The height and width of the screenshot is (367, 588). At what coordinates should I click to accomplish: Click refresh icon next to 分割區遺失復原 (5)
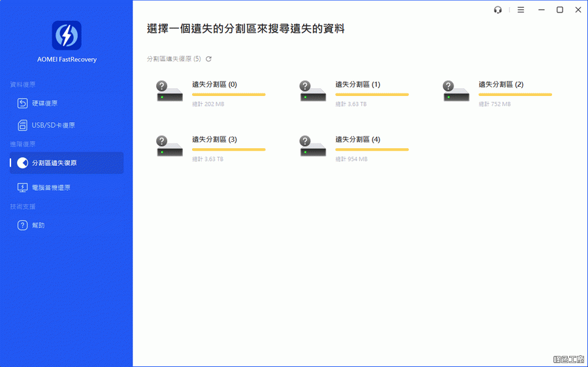(x=208, y=59)
